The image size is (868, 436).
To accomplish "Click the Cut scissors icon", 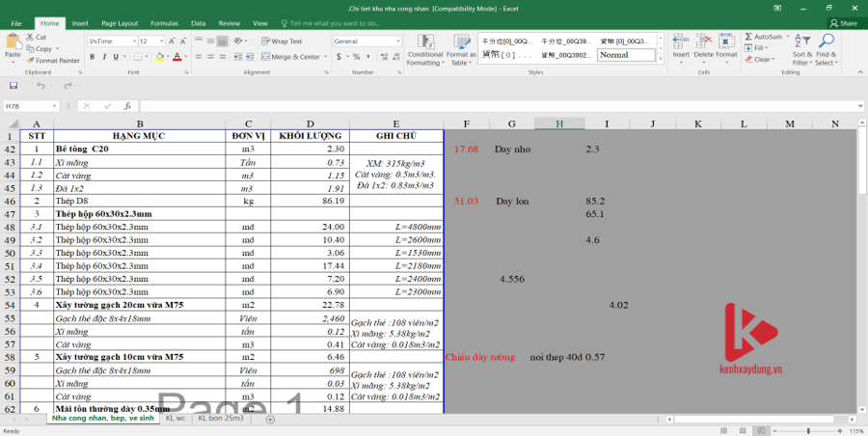I will pos(30,37).
